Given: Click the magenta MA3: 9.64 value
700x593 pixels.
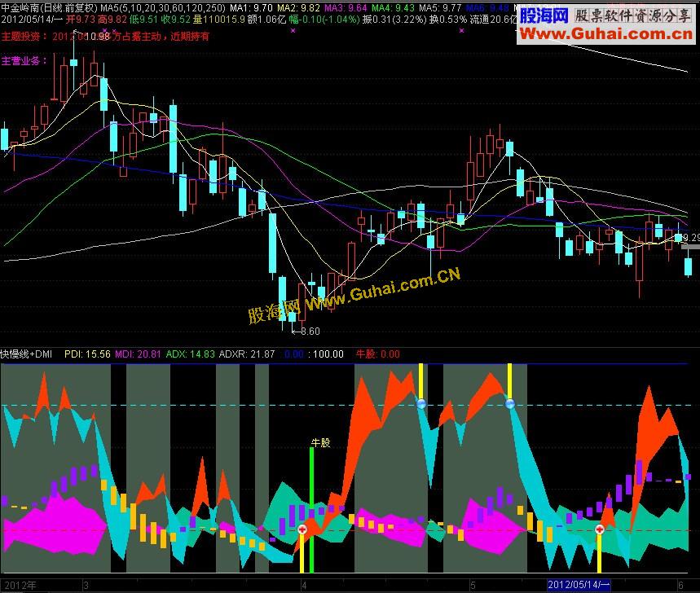Looking at the screenshot, I should pos(346,7).
